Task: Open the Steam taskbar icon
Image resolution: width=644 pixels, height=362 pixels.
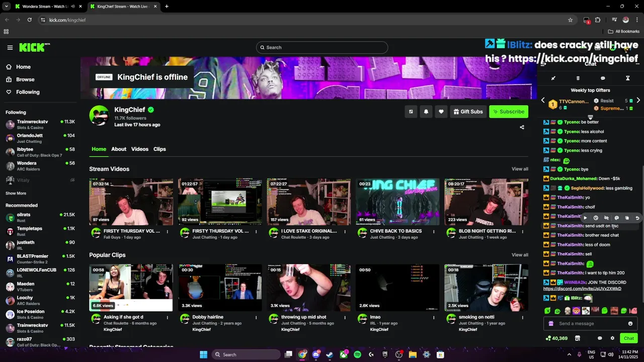Action: click(x=330, y=354)
